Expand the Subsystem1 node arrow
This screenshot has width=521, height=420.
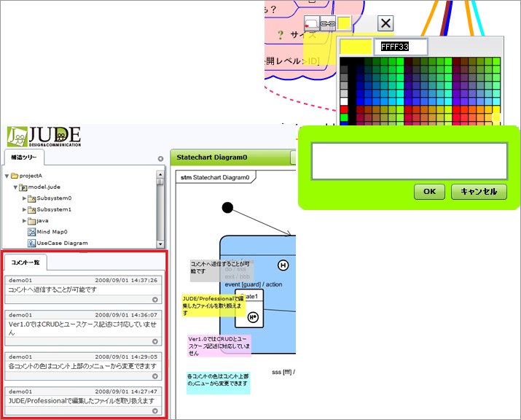24,209
